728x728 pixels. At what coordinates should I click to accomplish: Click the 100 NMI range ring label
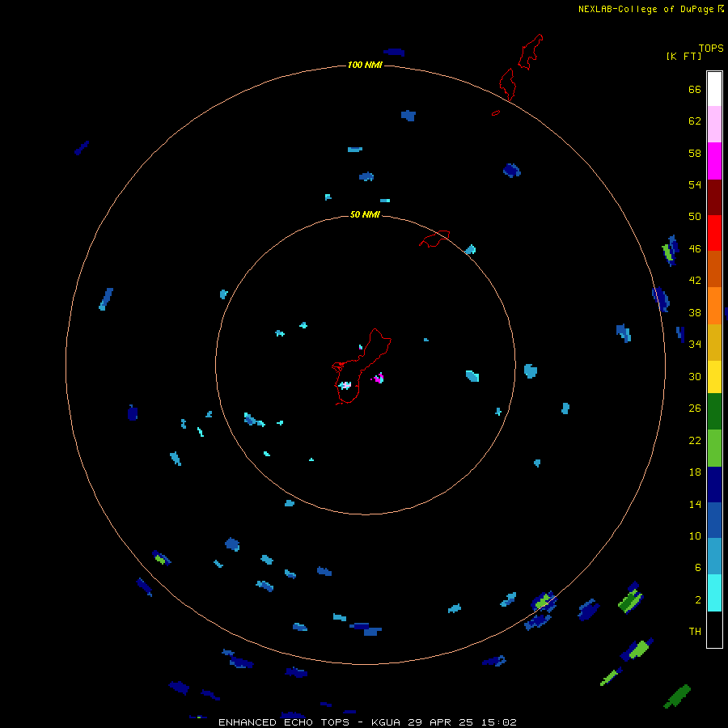(x=365, y=65)
